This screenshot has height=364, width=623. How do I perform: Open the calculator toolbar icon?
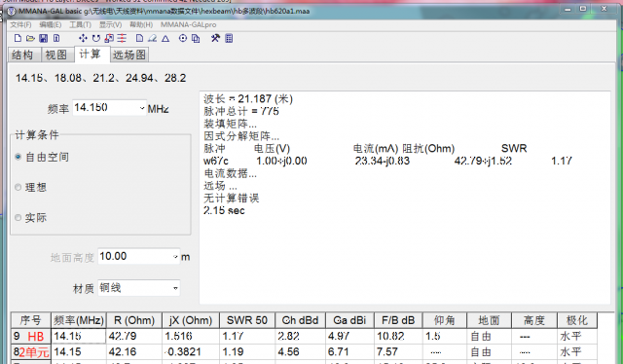pyautogui.click(x=229, y=38)
